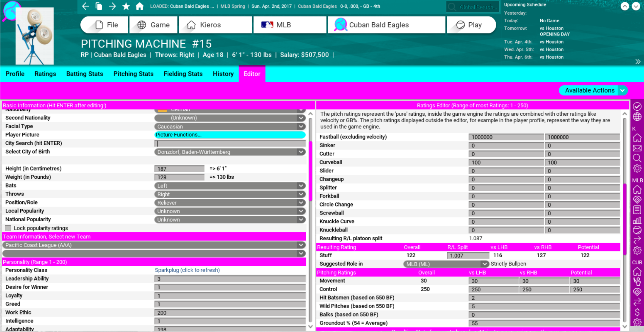The width and height of the screenshot is (644, 332).
Task: Click the Global Search field
Action: click(x=473, y=7)
